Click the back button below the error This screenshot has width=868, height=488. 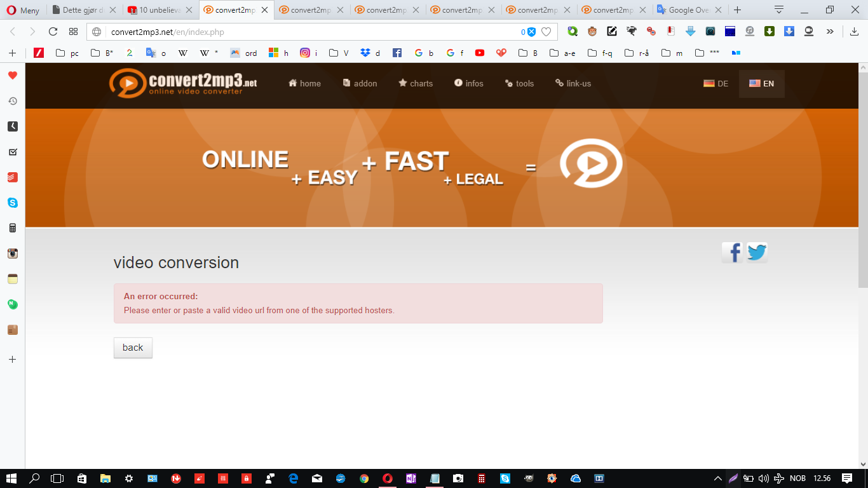click(133, 348)
